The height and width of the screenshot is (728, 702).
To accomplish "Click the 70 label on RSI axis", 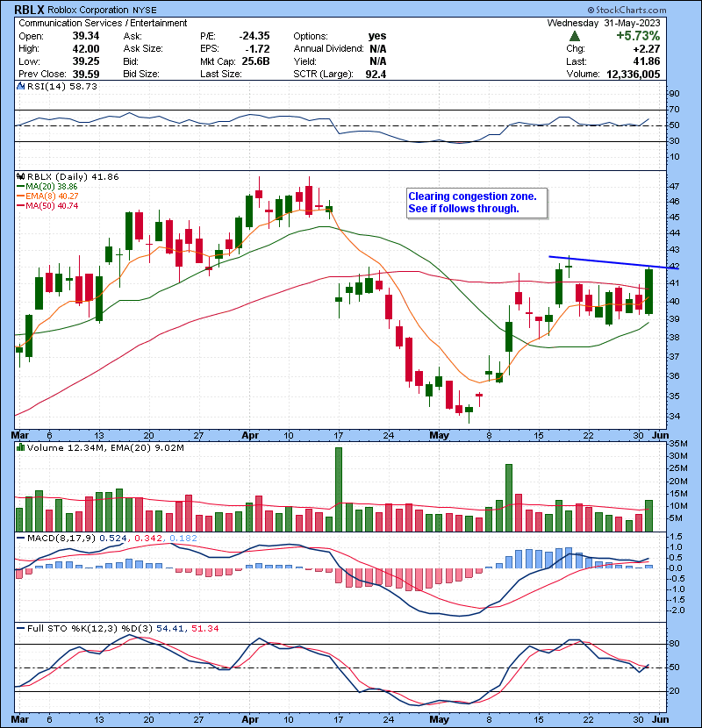I will pos(674,110).
